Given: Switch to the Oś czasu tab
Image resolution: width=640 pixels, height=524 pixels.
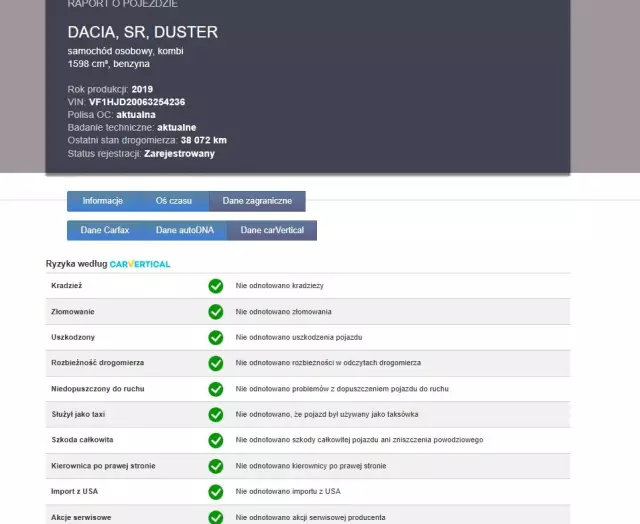Looking at the screenshot, I should pos(173,201).
